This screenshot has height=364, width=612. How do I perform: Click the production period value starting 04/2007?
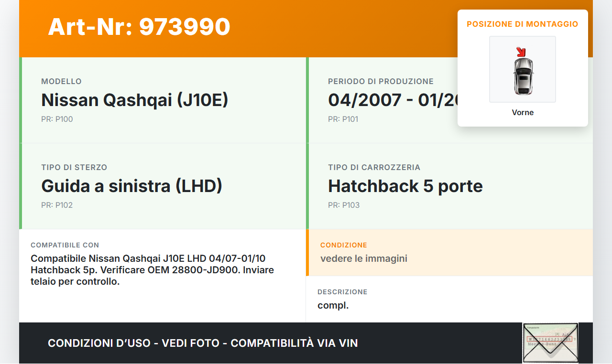393,100
